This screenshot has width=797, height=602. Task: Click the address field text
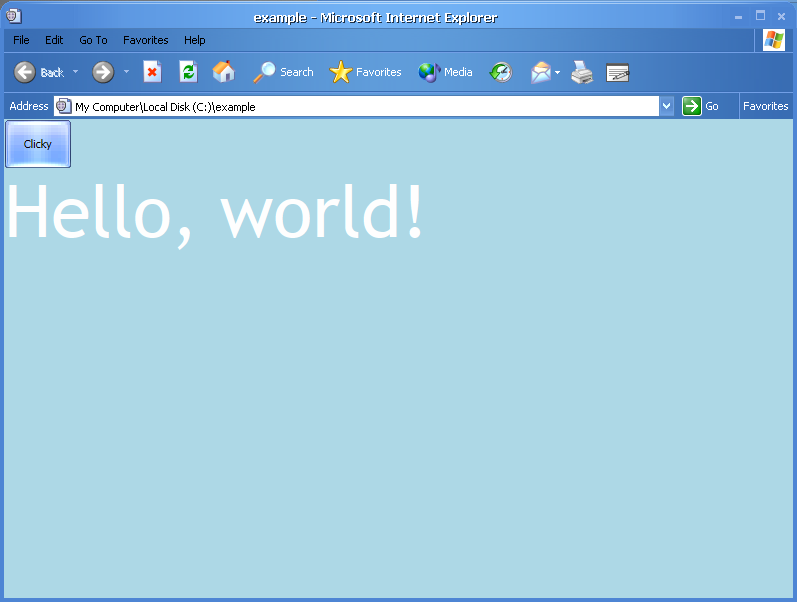165,107
